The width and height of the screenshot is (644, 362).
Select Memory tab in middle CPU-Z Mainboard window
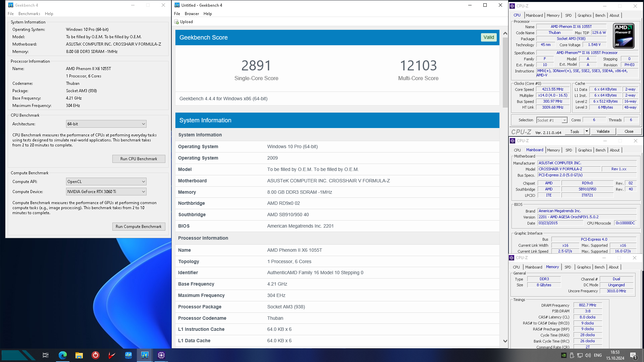553,150
